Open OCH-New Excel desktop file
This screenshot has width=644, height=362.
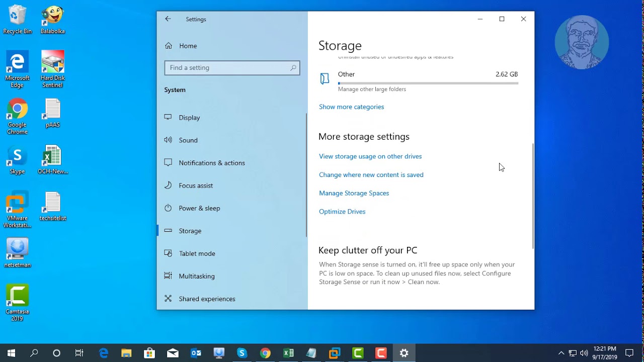tap(52, 160)
